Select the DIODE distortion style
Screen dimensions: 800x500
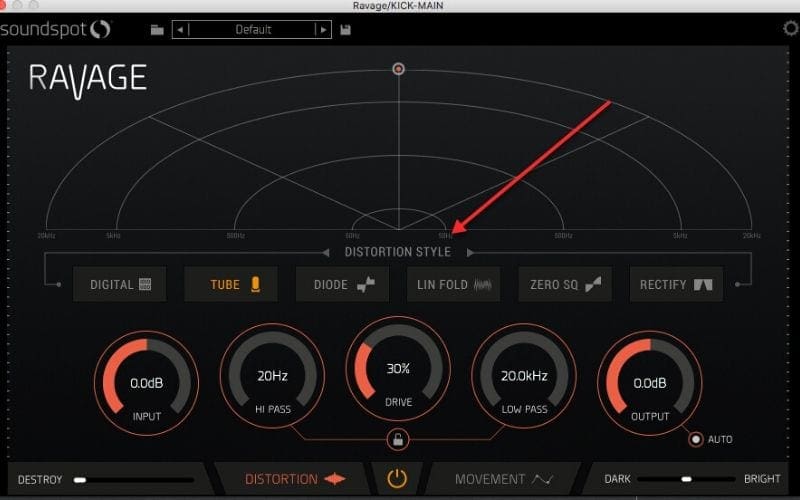pos(342,284)
